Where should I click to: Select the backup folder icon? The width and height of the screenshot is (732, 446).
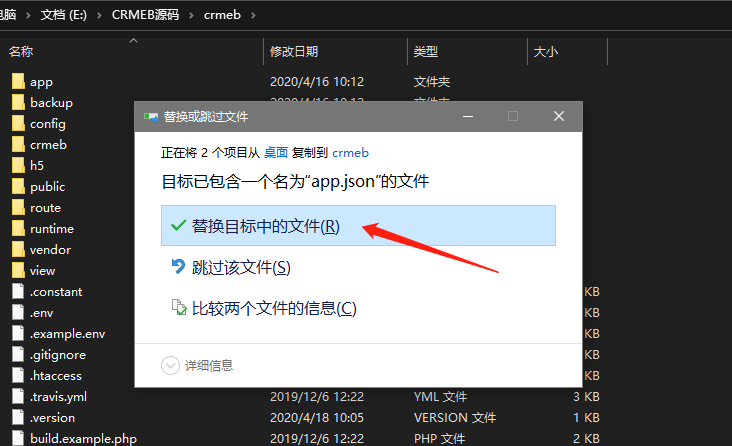click(18, 102)
